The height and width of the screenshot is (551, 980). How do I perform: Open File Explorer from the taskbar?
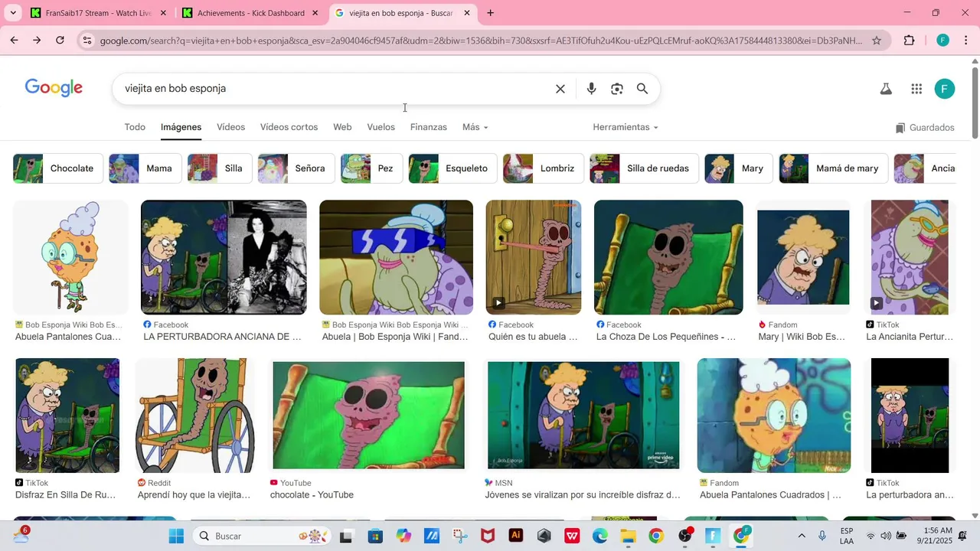coord(628,536)
